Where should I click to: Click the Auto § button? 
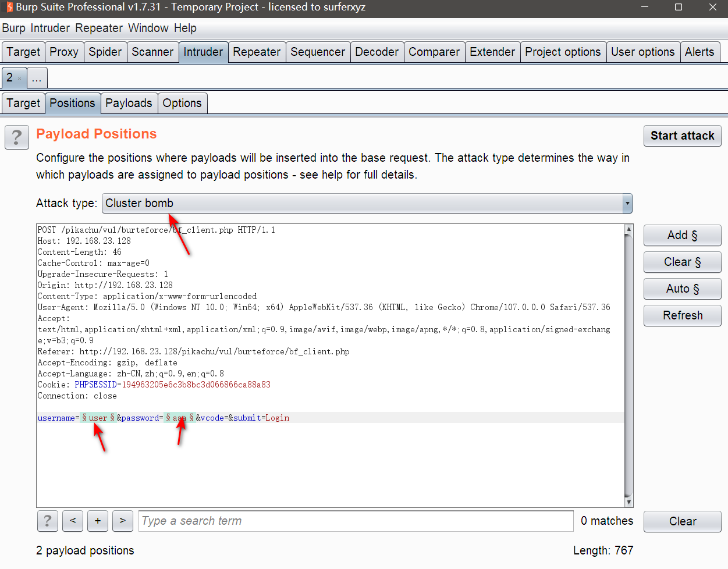pyautogui.click(x=682, y=289)
